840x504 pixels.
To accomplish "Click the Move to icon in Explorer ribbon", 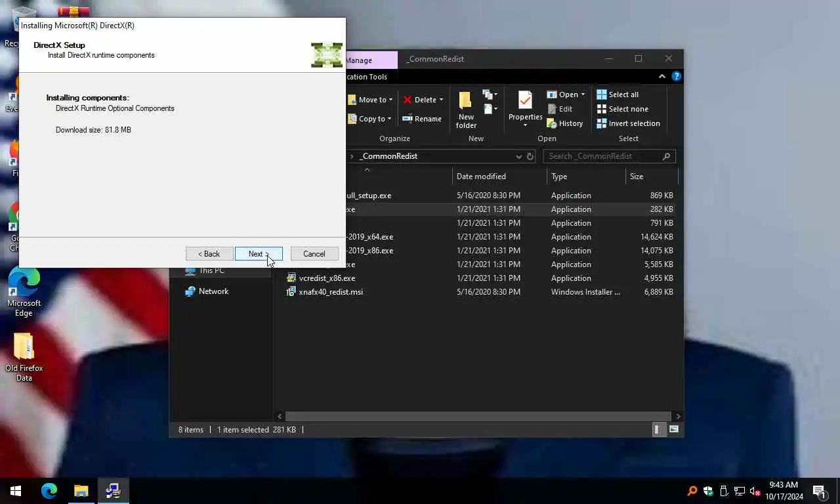I will click(x=352, y=100).
